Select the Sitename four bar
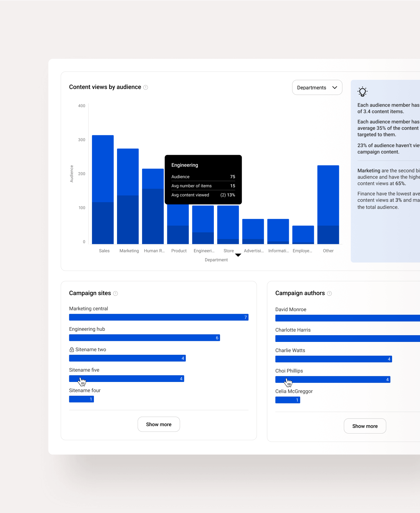The image size is (420, 513). 81,399
